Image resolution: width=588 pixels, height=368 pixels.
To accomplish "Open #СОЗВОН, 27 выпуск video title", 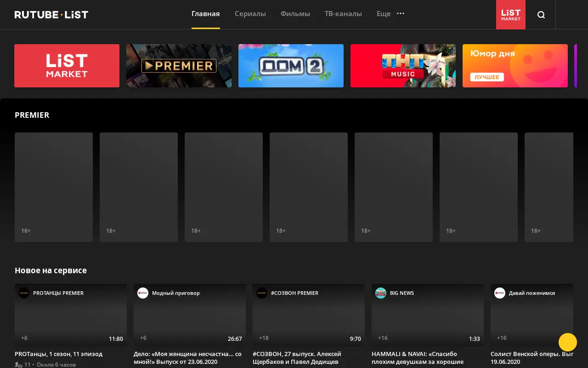I will tap(297, 358).
